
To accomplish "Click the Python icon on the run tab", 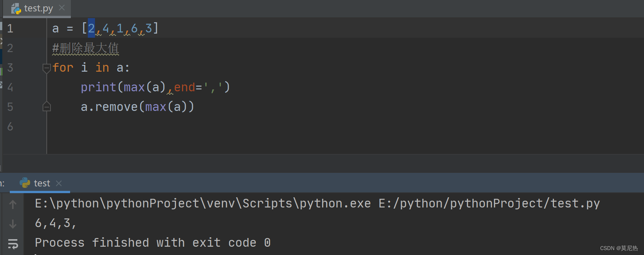I will coord(25,183).
